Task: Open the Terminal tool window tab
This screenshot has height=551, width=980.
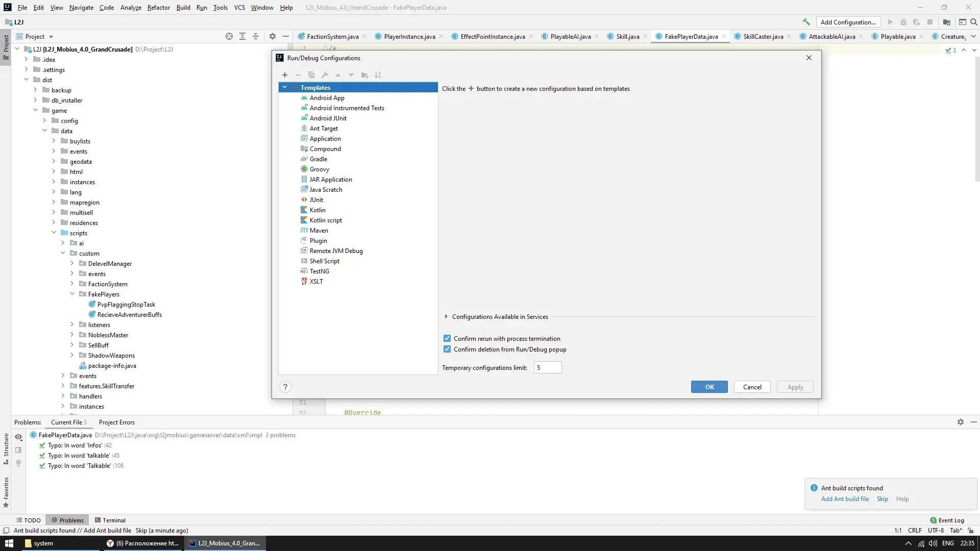Action: 110,520
